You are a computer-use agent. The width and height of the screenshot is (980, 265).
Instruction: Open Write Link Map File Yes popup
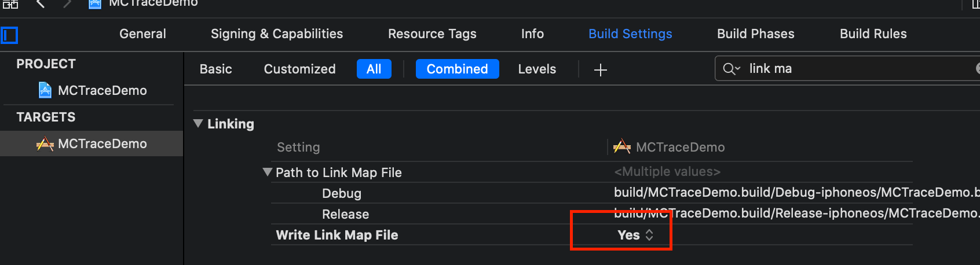pos(635,235)
